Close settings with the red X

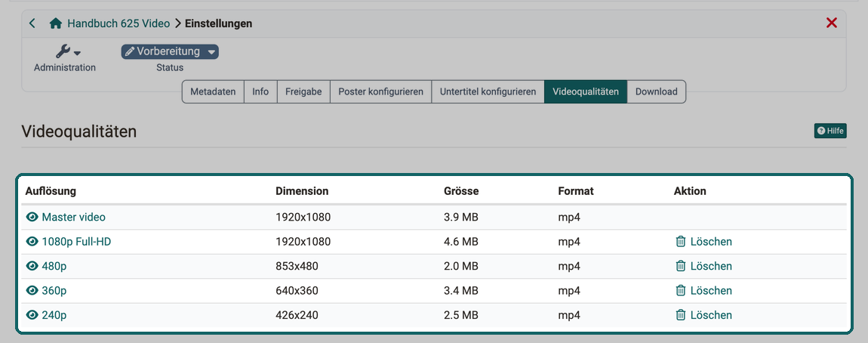[832, 23]
